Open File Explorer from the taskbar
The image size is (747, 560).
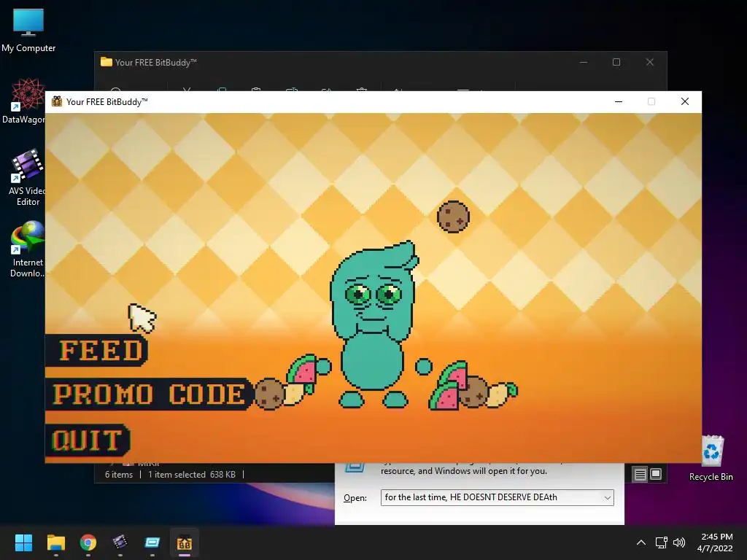coord(55,542)
